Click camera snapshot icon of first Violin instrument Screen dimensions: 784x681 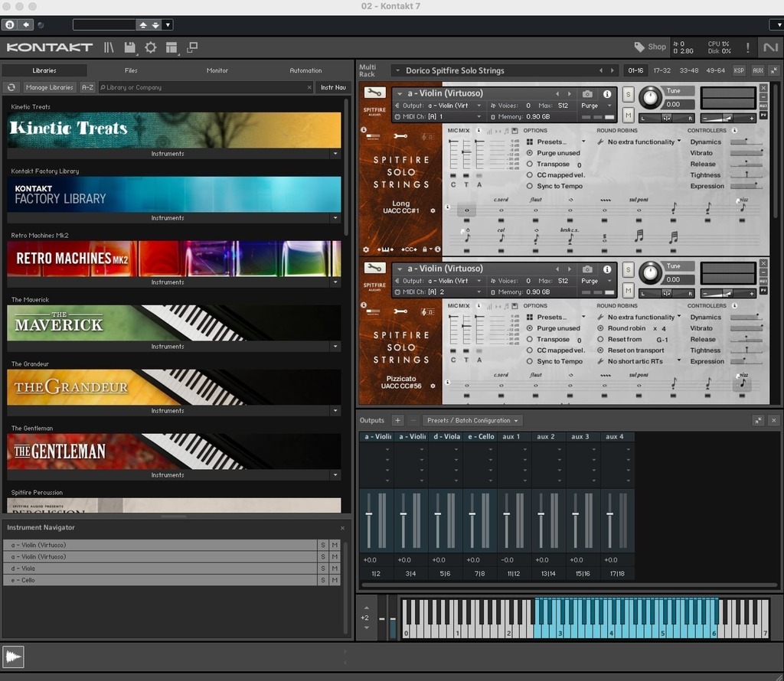click(x=587, y=94)
